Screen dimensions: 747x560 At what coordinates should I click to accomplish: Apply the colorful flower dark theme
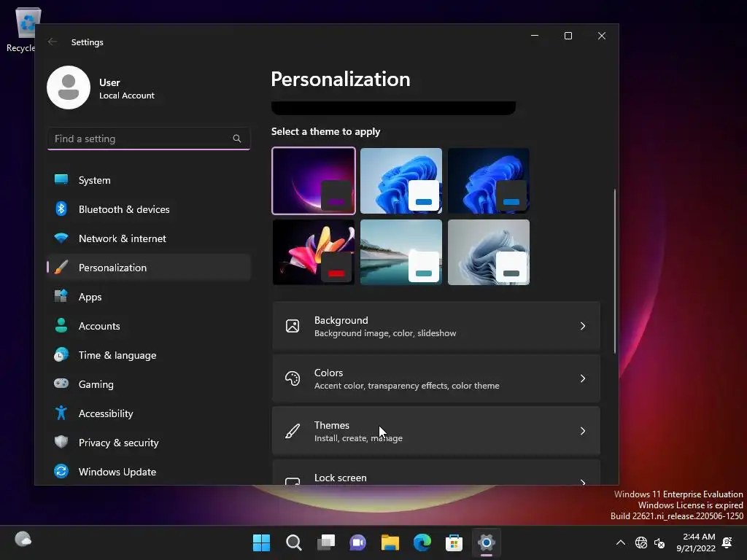point(314,252)
